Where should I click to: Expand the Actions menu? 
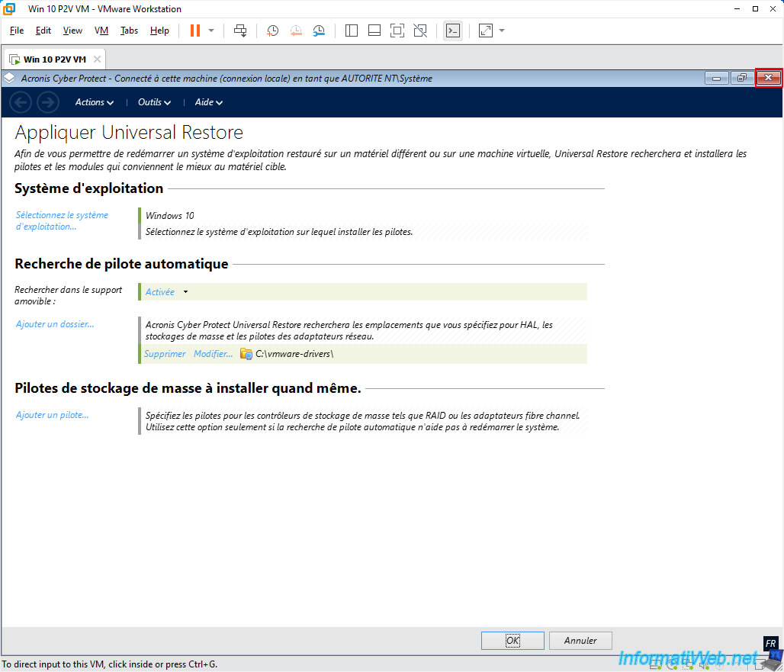pyautogui.click(x=95, y=102)
